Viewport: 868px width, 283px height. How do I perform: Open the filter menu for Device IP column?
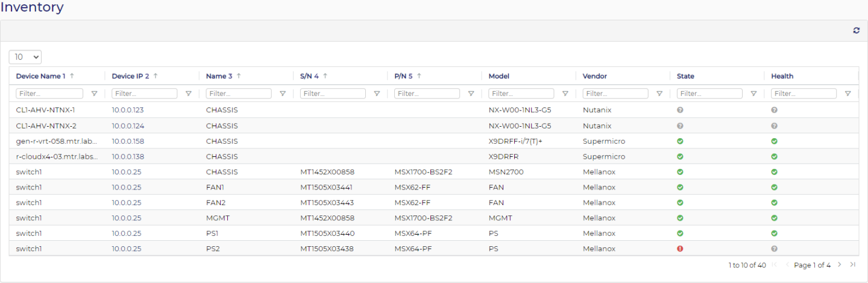pos(189,94)
